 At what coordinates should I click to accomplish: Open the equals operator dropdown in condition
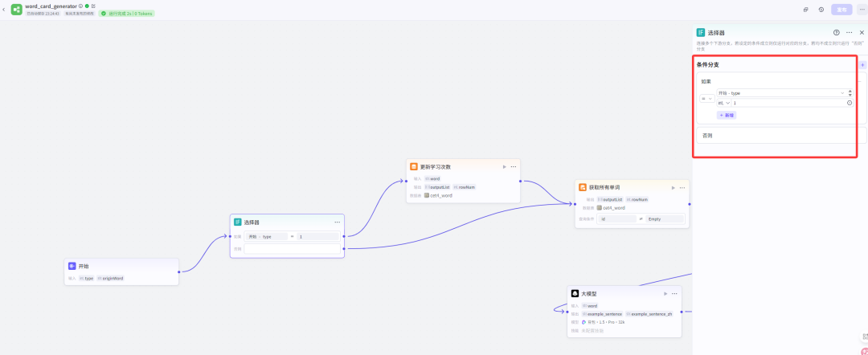pos(706,99)
